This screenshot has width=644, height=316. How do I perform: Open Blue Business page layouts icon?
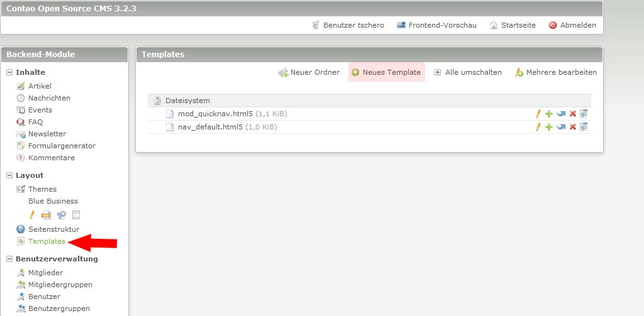coord(76,215)
